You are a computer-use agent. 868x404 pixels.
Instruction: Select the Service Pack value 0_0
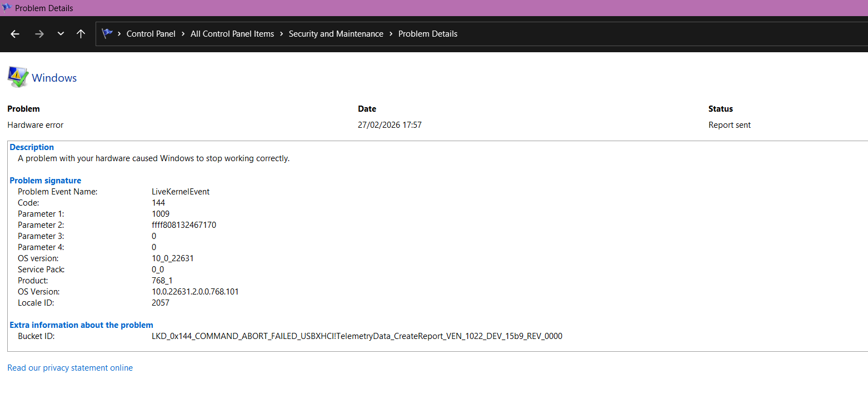[x=158, y=270]
